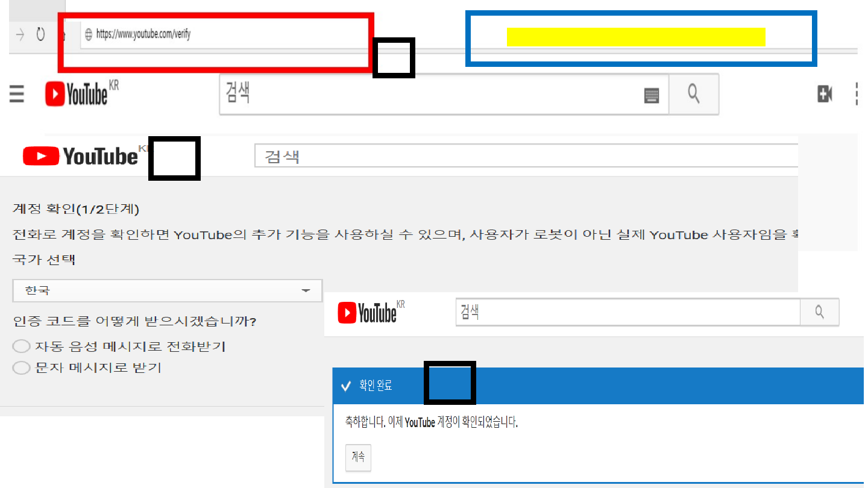Click the browser reload icon
Screen dimensions: 868x488
point(41,35)
